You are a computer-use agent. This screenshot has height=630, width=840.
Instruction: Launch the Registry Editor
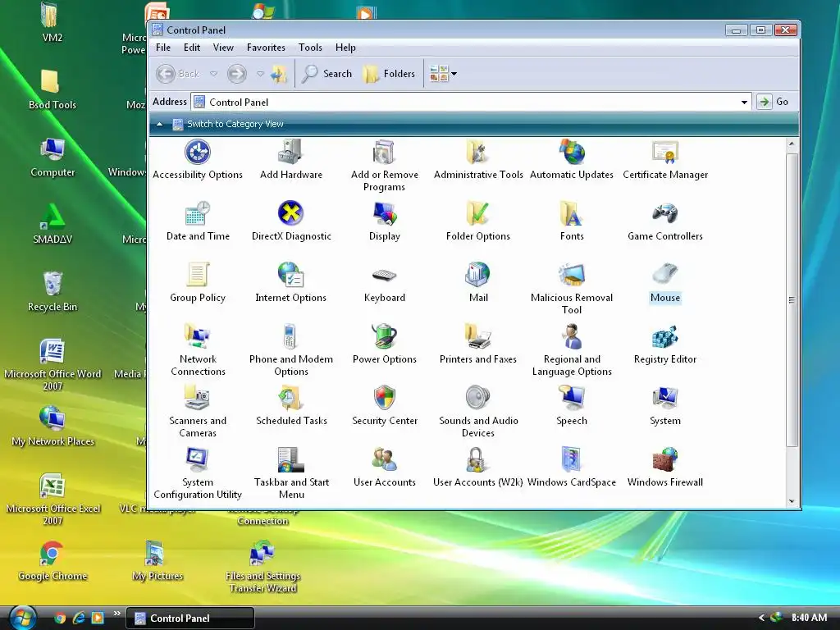(664, 345)
